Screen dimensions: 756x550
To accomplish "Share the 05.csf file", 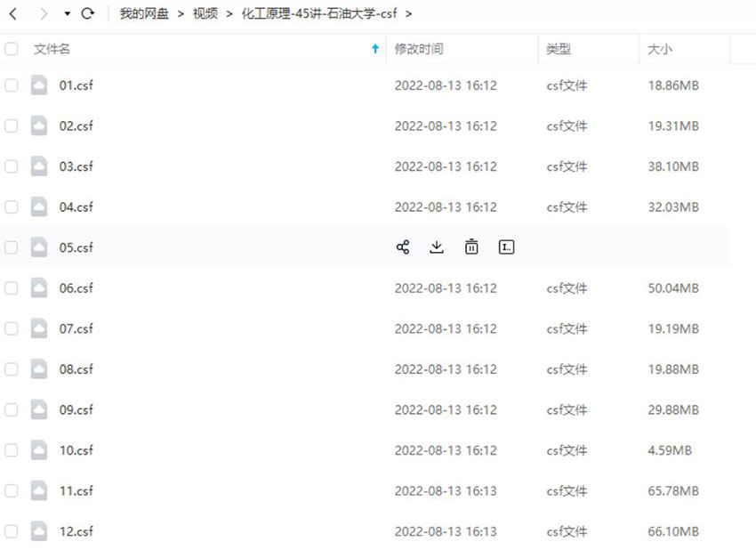I will [x=403, y=247].
